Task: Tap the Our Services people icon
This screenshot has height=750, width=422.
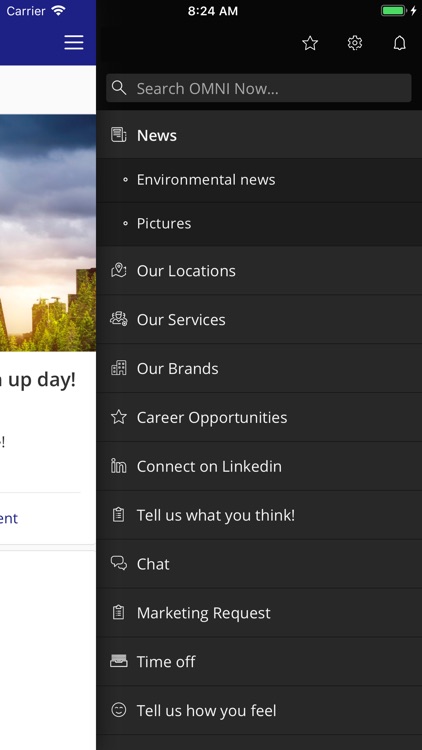Action: click(119, 319)
